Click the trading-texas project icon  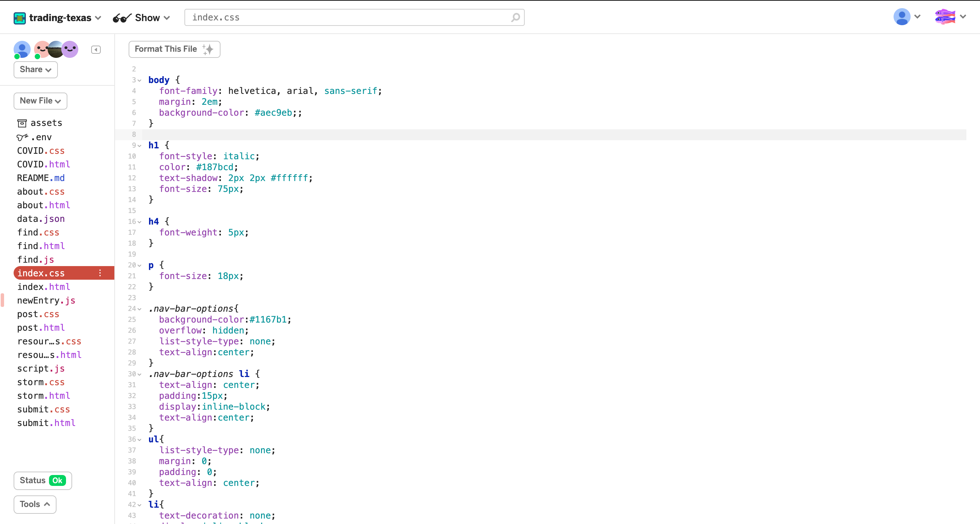[19, 18]
